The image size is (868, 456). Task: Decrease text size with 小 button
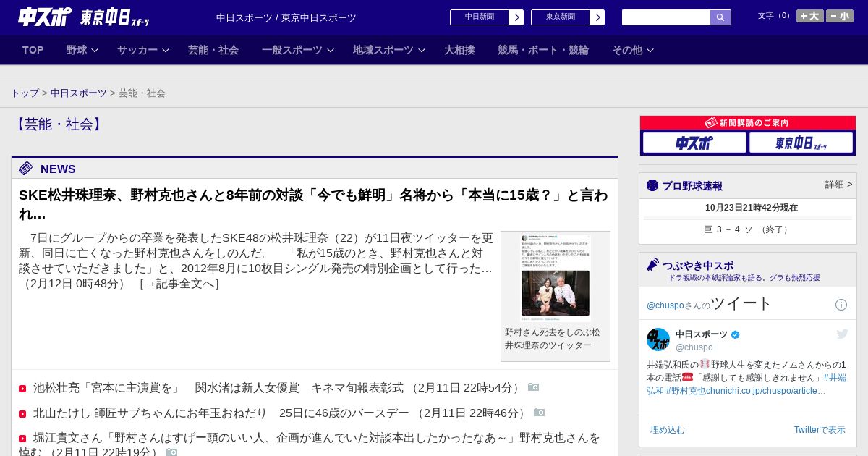coord(840,16)
